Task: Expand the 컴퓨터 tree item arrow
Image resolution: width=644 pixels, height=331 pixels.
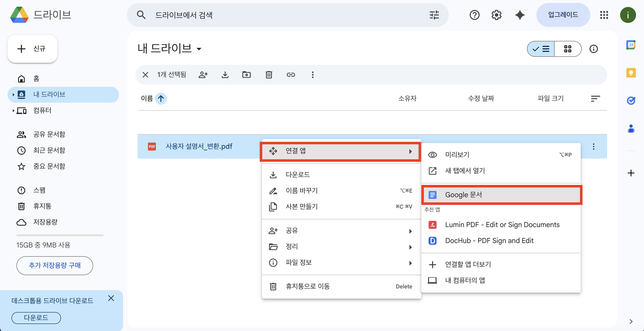Action: (x=13, y=110)
